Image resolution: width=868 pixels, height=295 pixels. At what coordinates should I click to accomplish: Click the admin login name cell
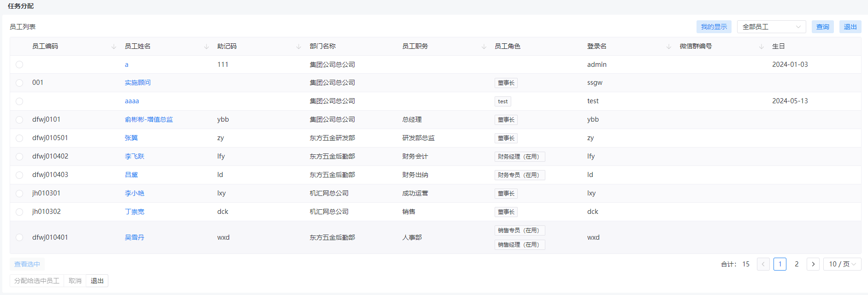[597, 65]
